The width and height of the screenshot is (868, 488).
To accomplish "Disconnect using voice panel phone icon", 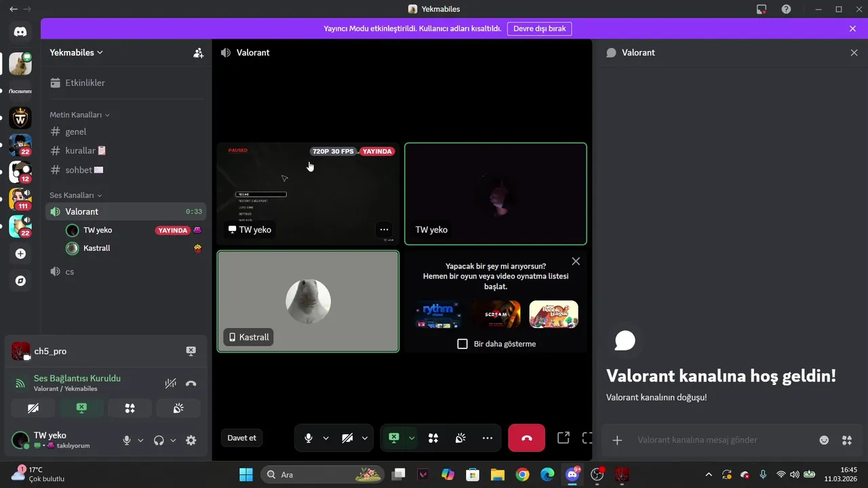I will coord(191,383).
